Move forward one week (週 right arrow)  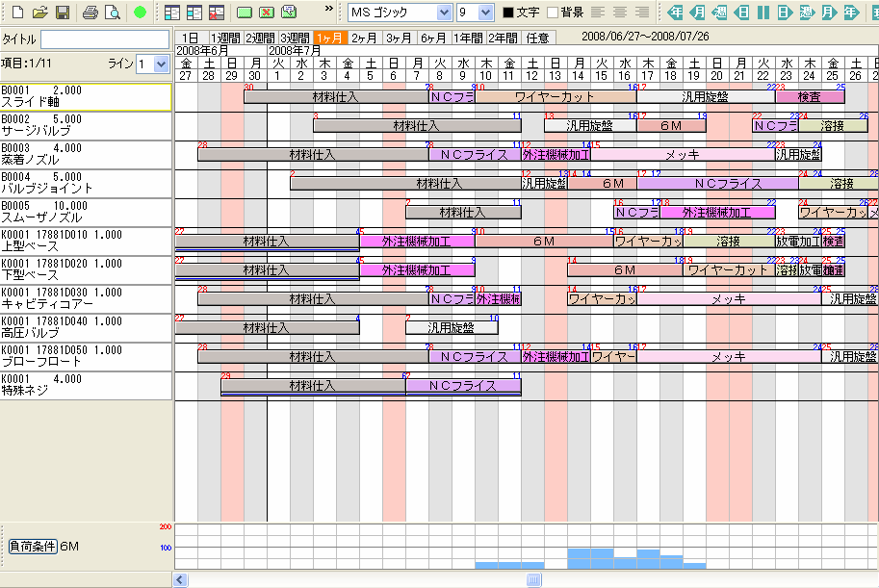coord(807,12)
